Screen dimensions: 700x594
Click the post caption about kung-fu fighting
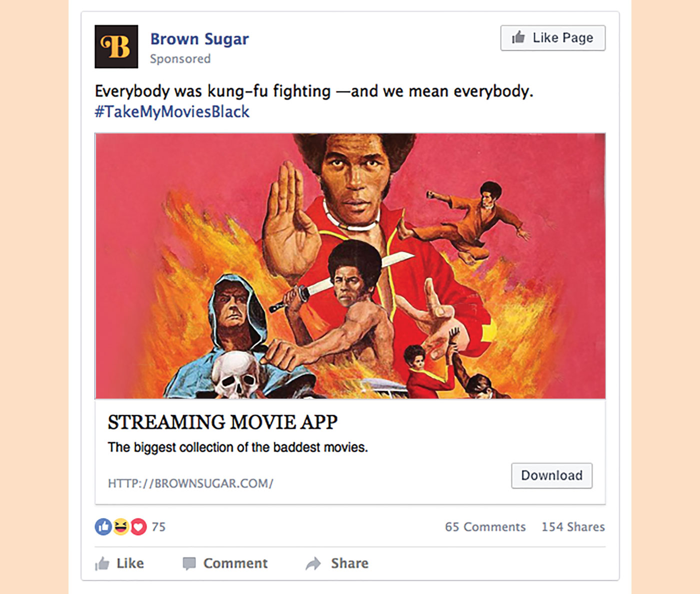pyautogui.click(x=313, y=91)
